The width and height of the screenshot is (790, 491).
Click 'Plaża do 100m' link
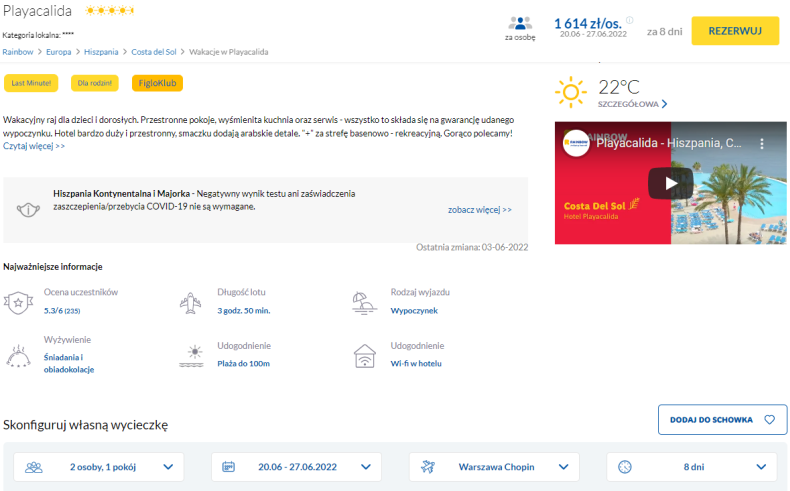(243, 363)
